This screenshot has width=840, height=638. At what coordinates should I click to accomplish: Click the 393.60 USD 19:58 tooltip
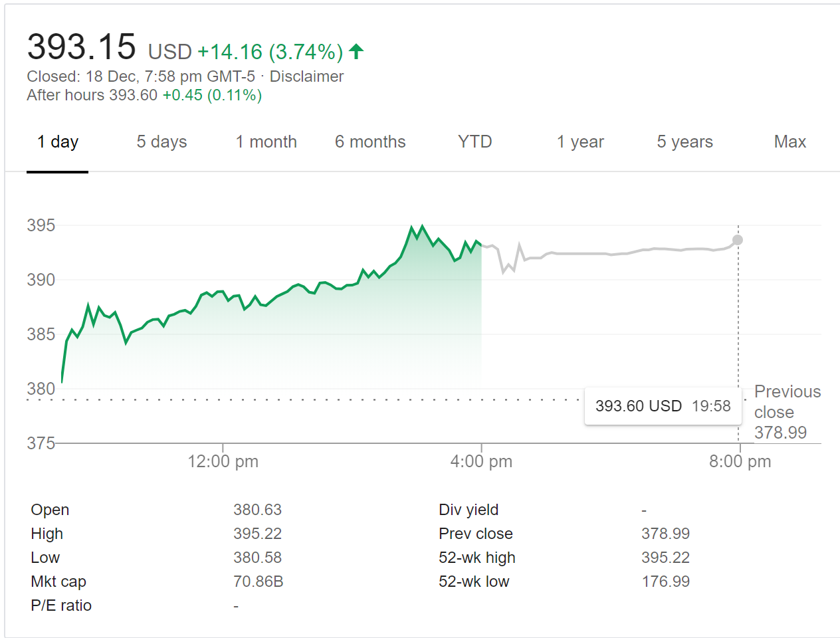click(663, 406)
